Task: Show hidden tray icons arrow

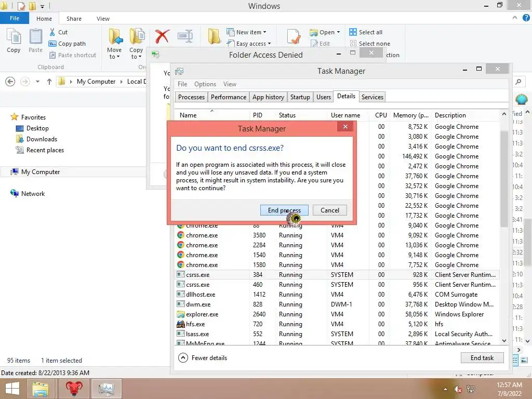Action: 445,389
